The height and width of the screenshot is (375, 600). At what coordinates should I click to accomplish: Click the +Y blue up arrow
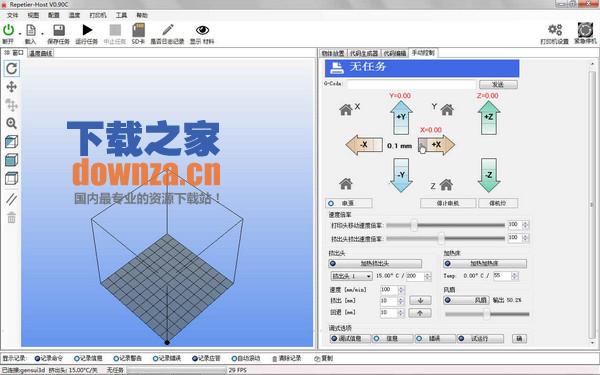(x=401, y=117)
